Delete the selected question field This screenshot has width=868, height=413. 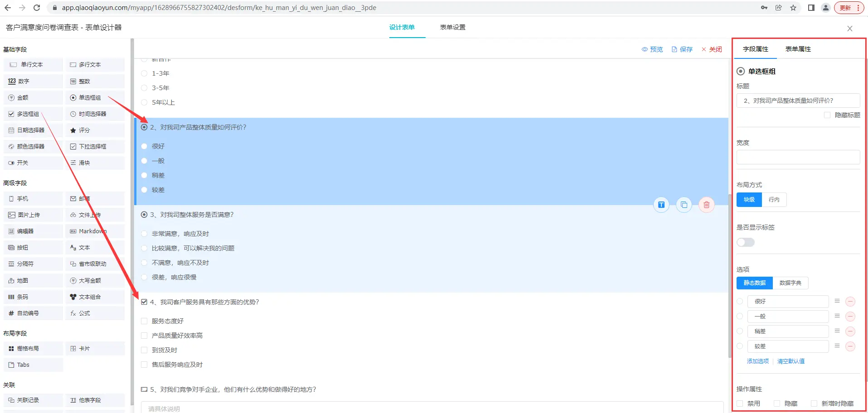coord(707,205)
